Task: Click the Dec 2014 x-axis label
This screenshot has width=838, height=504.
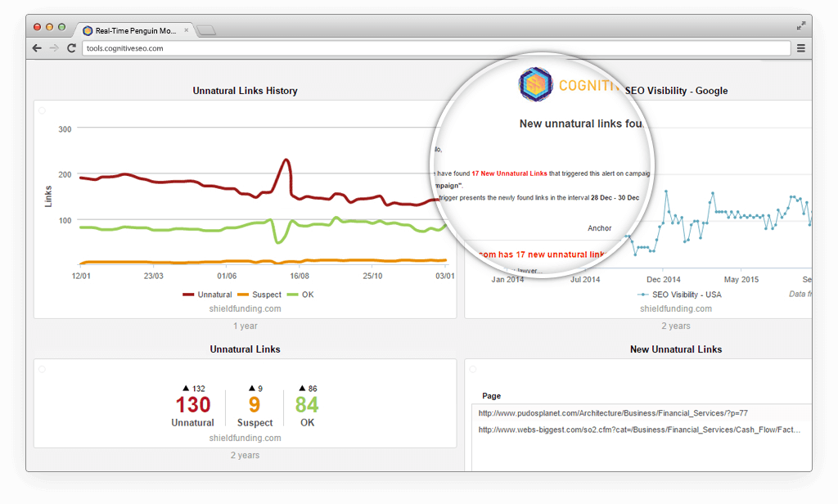Action: [x=663, y=280]
